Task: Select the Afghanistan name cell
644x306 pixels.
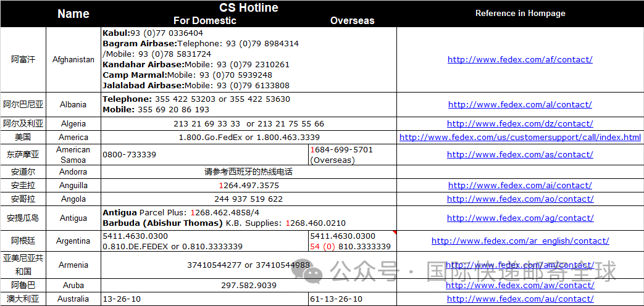Action: coord(73,59)
